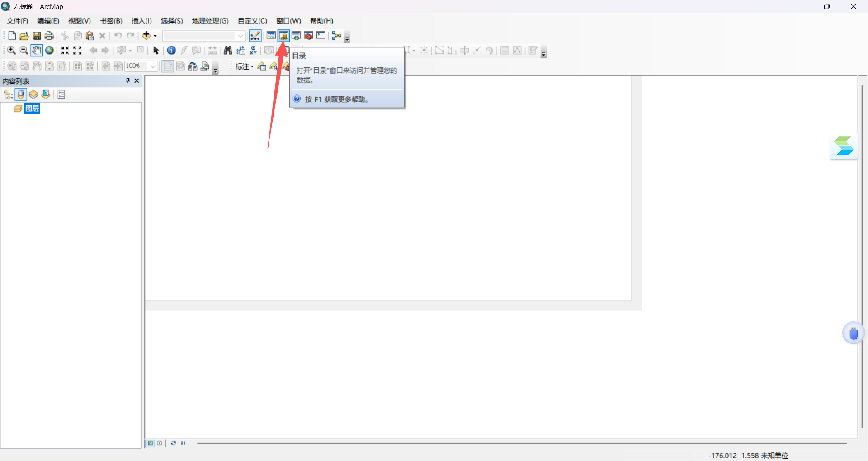868x461 pixels.
Task: Select the Zoom Out magnifier tool
Action: (x=24, y=50)
